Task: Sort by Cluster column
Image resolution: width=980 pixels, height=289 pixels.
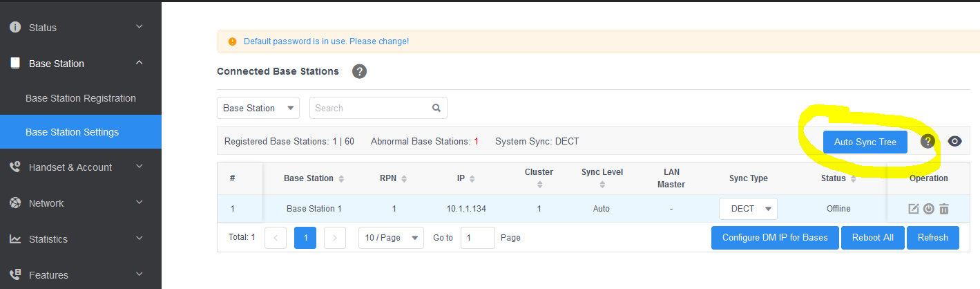Action: pyautogui.click(x=539, y=185)
